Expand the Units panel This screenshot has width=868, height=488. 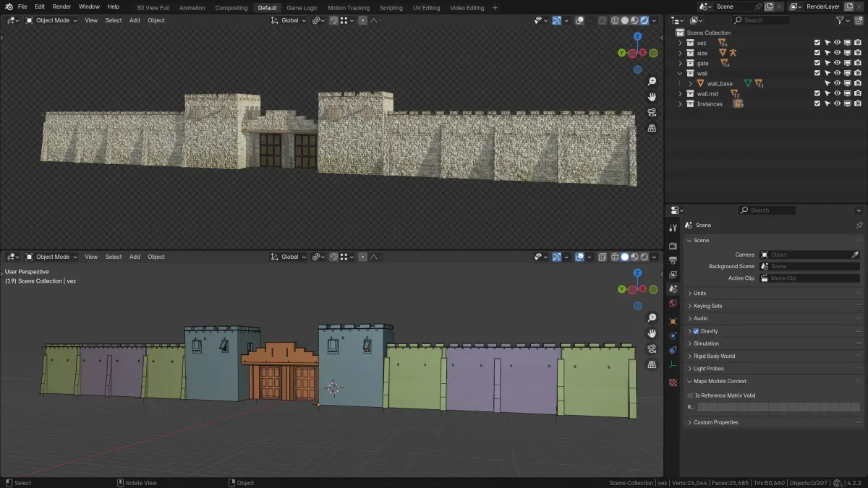click(699, 293)
